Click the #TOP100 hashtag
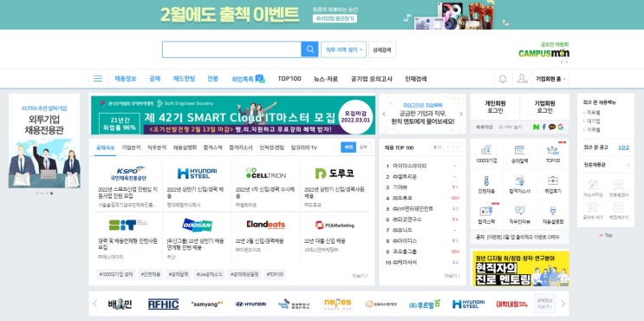Screen dimensions: 644x321 click(275, 274)
